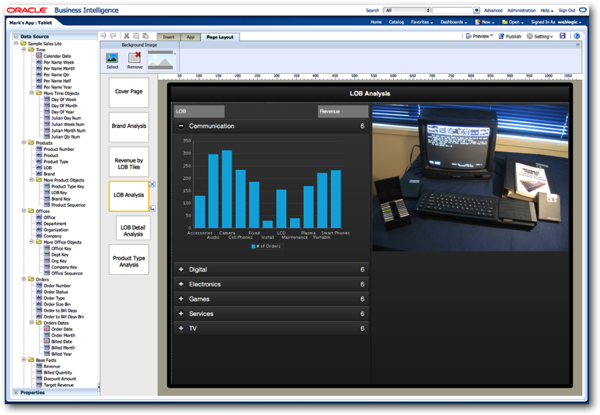Image resolution: width=600 pixels, height=415 pixels.
Task: Collapse the Products folder in tree
Action: [x=23, y=142]
